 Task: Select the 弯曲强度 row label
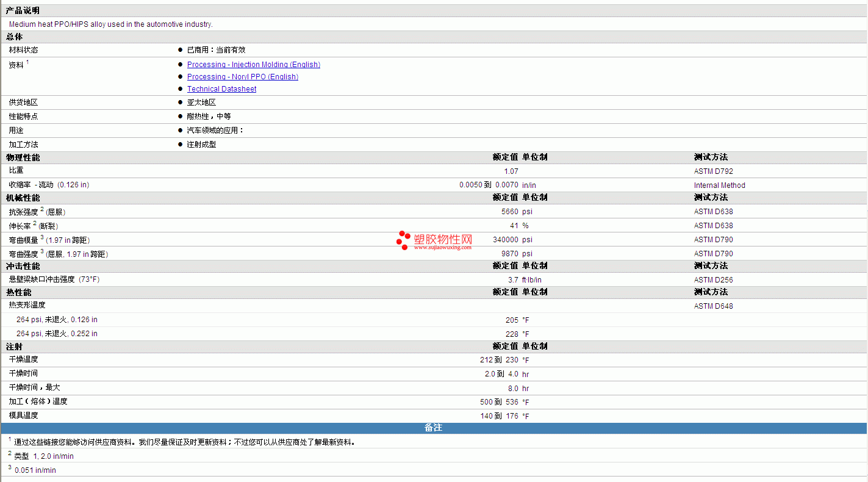pyautogui.click(x=59, y=254)
